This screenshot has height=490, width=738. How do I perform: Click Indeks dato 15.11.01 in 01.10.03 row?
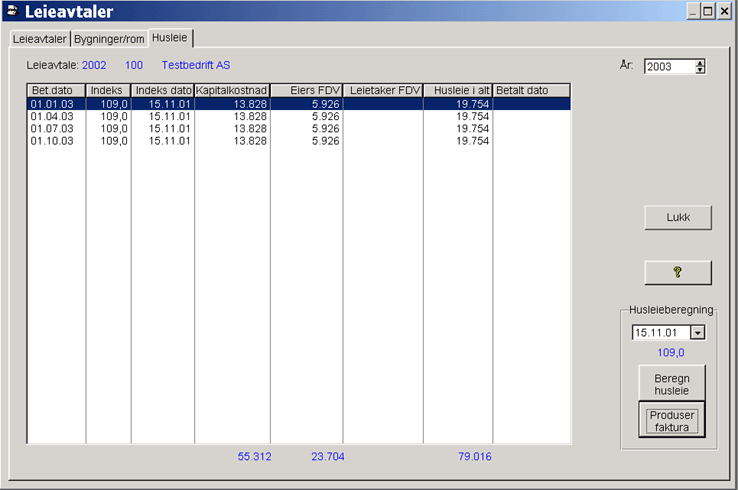click(x=169, y=141)
